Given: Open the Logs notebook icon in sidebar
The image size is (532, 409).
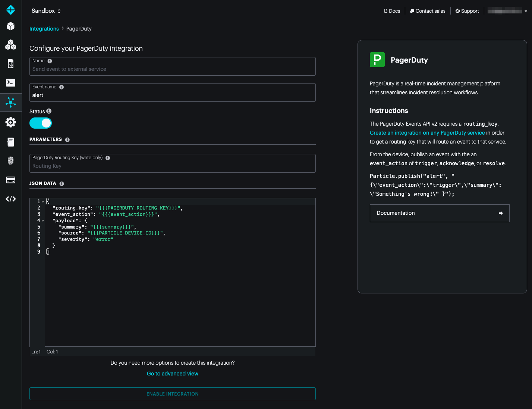Looking at the screenshot, I should point(11,142).
